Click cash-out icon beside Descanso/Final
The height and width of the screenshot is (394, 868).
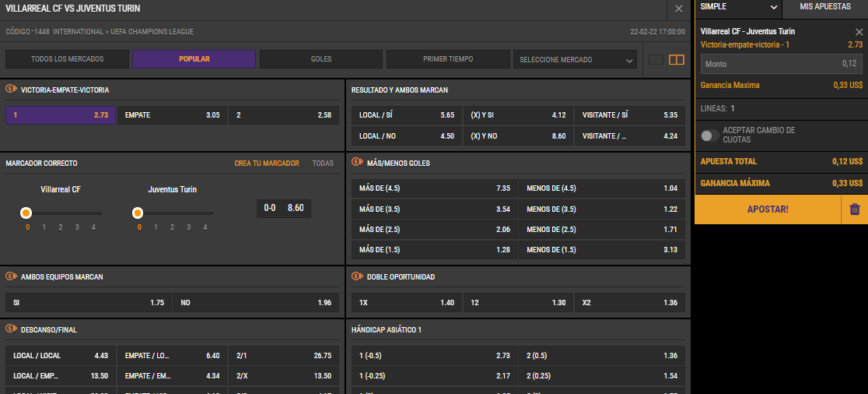coord(11,329)
